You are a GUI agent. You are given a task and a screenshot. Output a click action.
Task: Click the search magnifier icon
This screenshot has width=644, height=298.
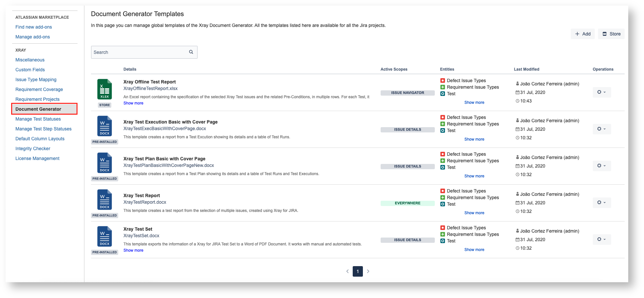191,52
